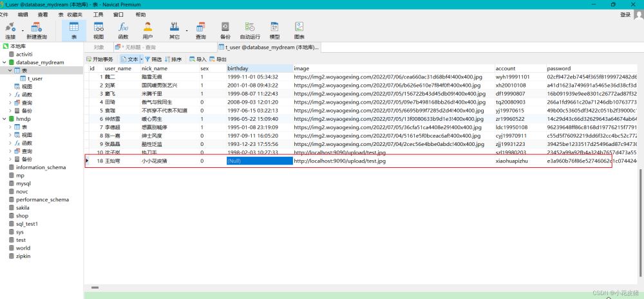Click the user_name column header
Screen dimensions: 644x299
(122, 69)
